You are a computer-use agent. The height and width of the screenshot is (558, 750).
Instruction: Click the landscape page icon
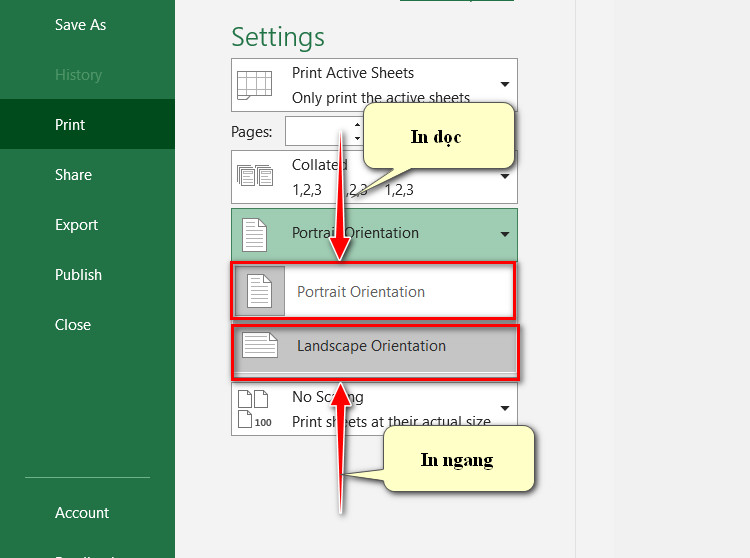click(x=260, y=345)
